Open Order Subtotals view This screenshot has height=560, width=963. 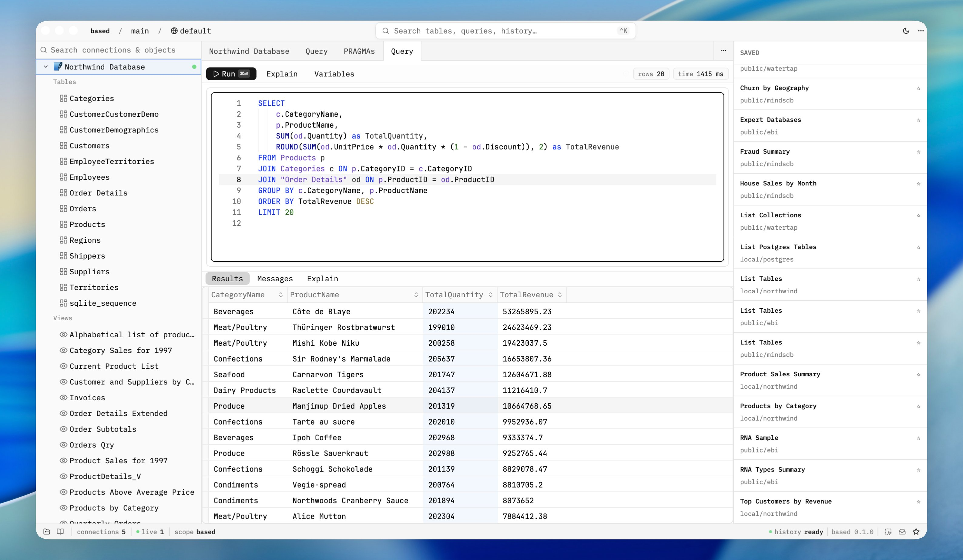[x=102, y=429]
